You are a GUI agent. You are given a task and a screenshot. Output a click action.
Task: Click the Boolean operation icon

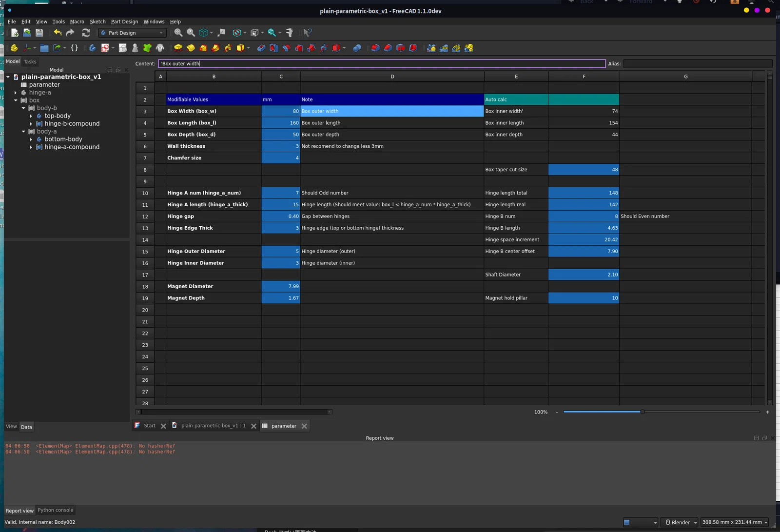click(357, 48)
